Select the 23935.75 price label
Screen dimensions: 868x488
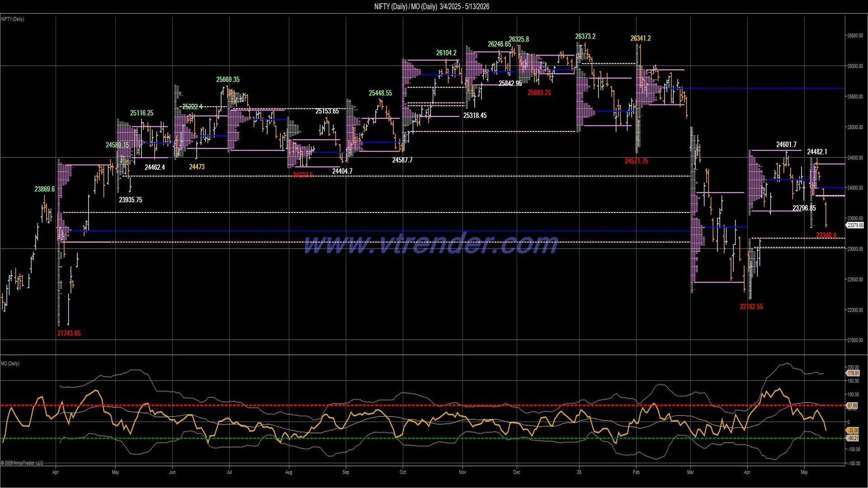click(131, 200)
